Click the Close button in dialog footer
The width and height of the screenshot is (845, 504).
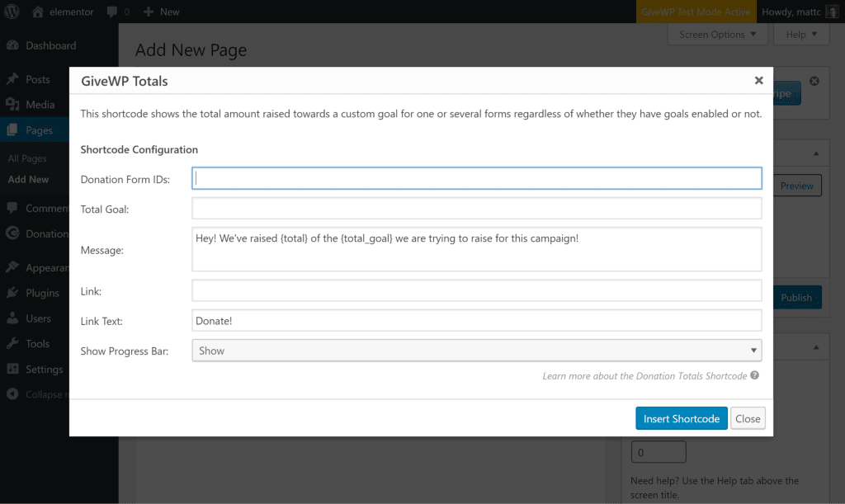coord(748,418)
